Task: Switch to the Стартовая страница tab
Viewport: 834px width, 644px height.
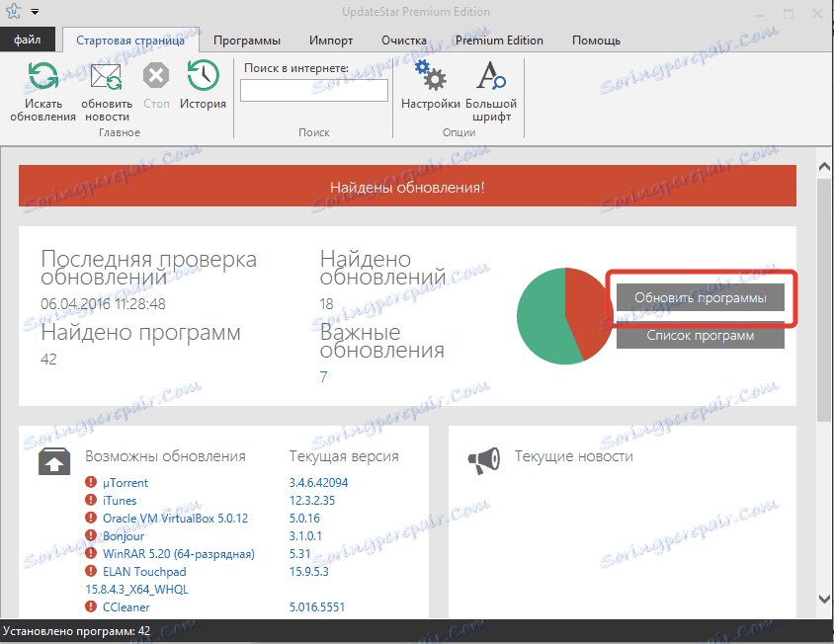Action: click(130, 40)
